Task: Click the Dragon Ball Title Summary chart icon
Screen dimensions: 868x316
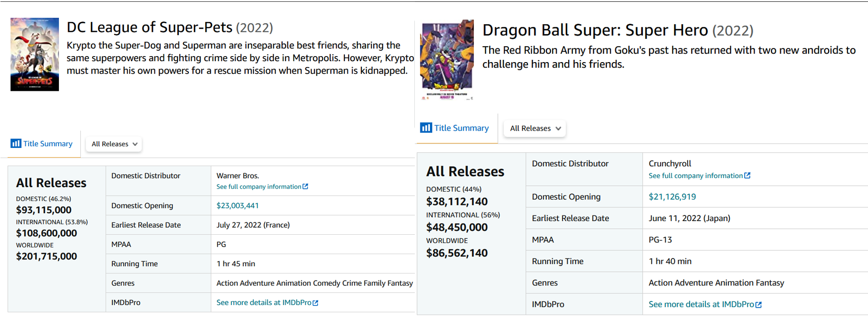Action: 426,128
